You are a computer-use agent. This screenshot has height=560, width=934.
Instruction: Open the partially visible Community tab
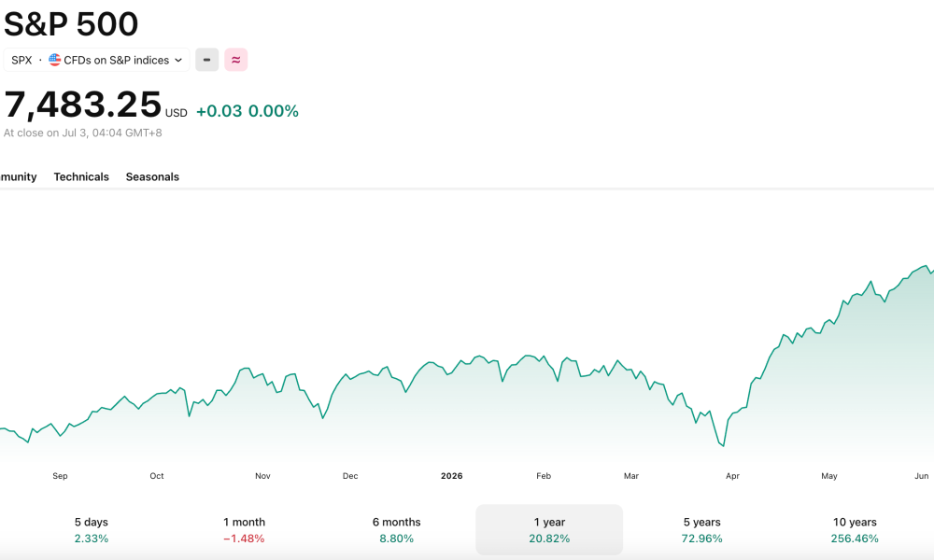pos(18,176)
